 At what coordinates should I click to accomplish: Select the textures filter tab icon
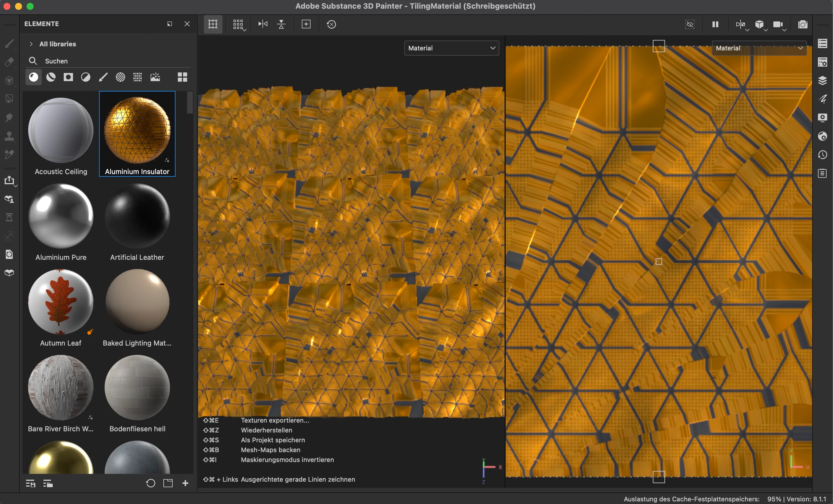point(138,77)
